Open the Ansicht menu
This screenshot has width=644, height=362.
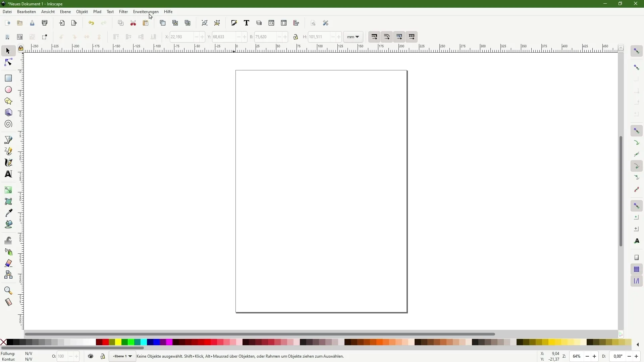48,12
